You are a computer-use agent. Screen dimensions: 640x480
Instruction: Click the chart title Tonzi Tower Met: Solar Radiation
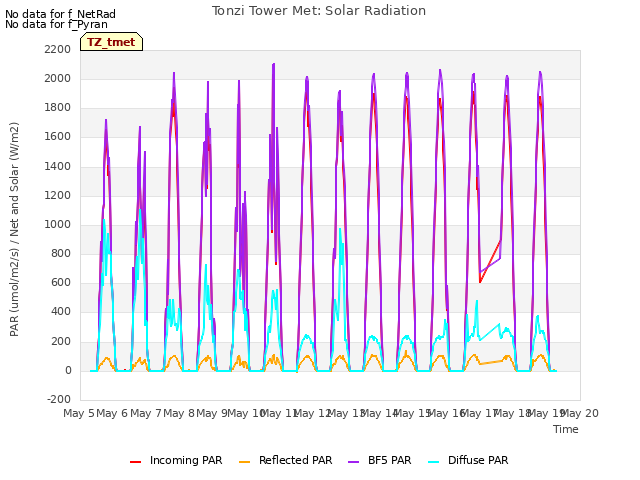319,11
